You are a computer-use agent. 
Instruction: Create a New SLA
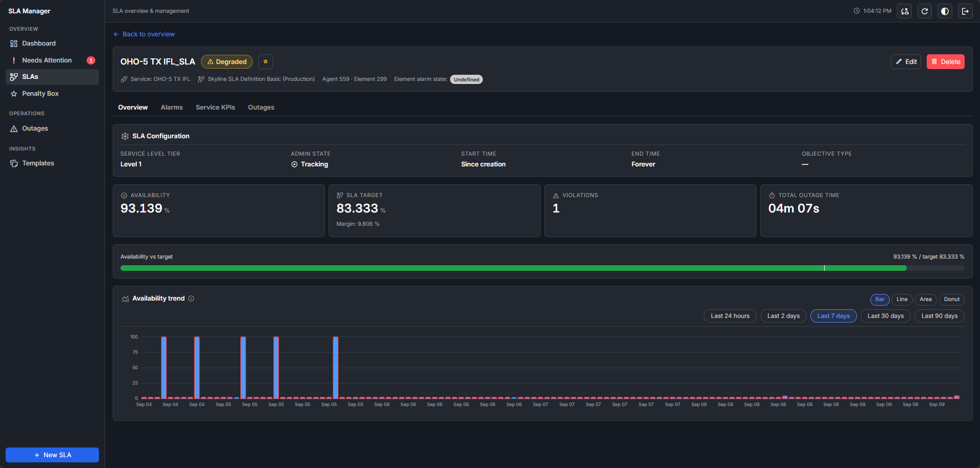[52, 455]
